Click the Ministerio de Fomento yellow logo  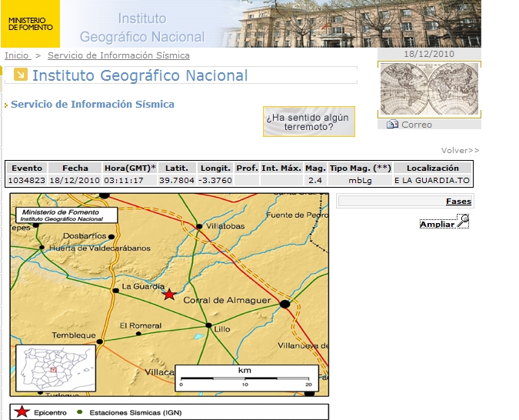30,24
